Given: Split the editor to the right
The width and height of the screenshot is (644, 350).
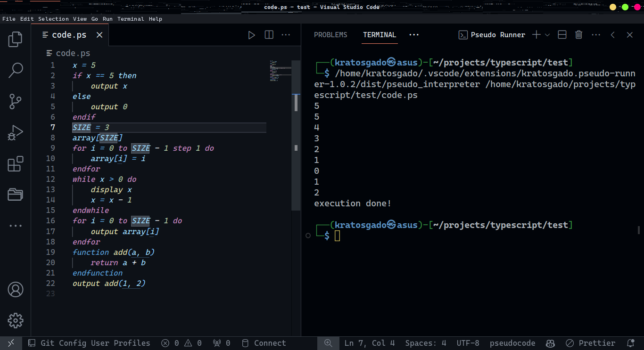Looking at the screenshot, I should pos(269,35).
